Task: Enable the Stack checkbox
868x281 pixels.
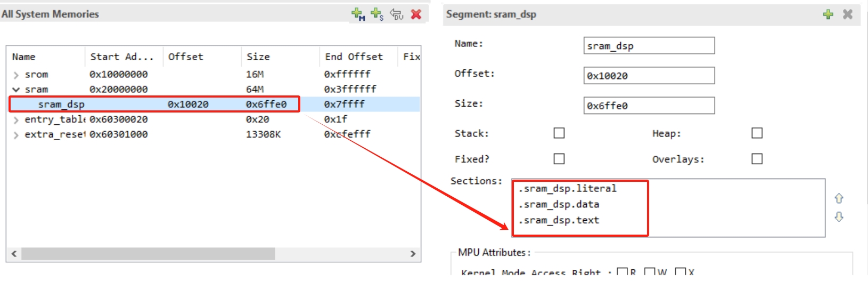Action: pos(559,133)
